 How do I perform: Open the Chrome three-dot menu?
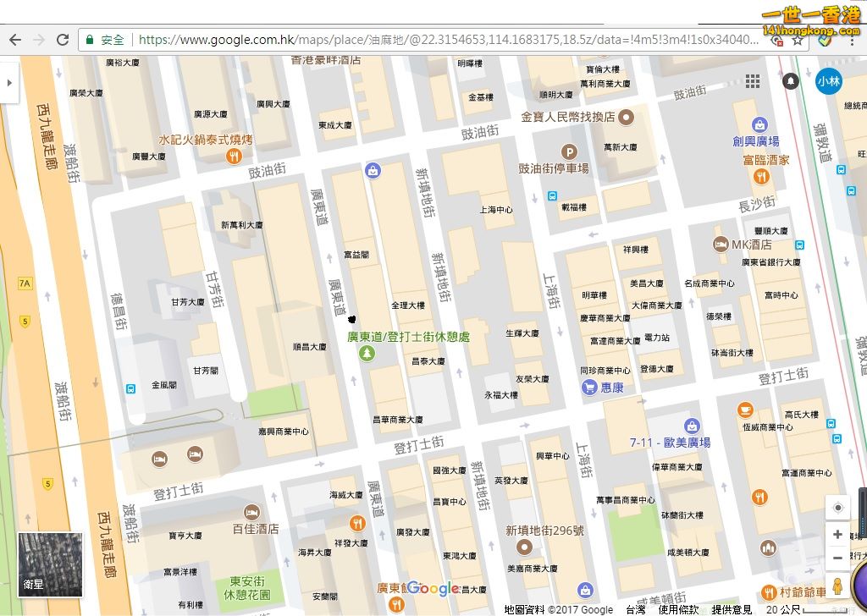pos(852,40)
